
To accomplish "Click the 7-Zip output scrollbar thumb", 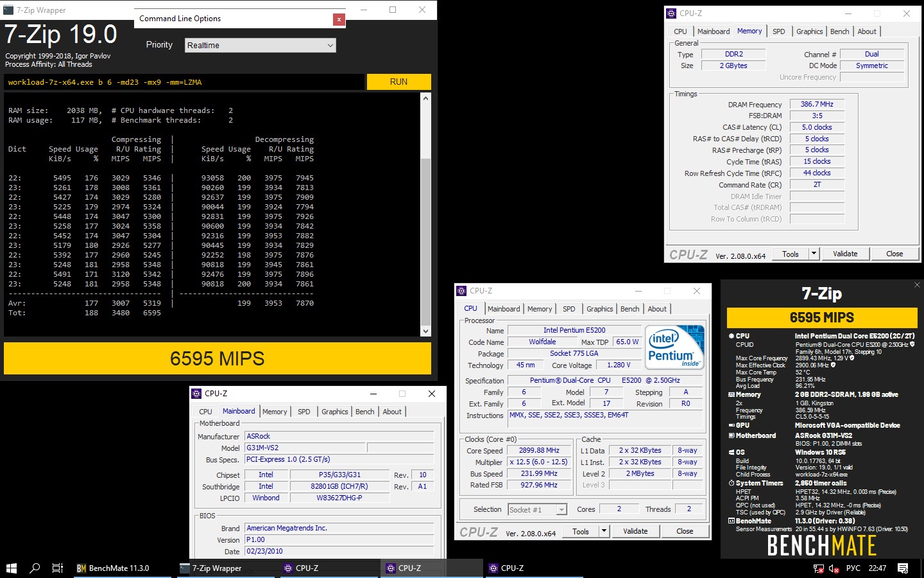I will pos(425,241).
